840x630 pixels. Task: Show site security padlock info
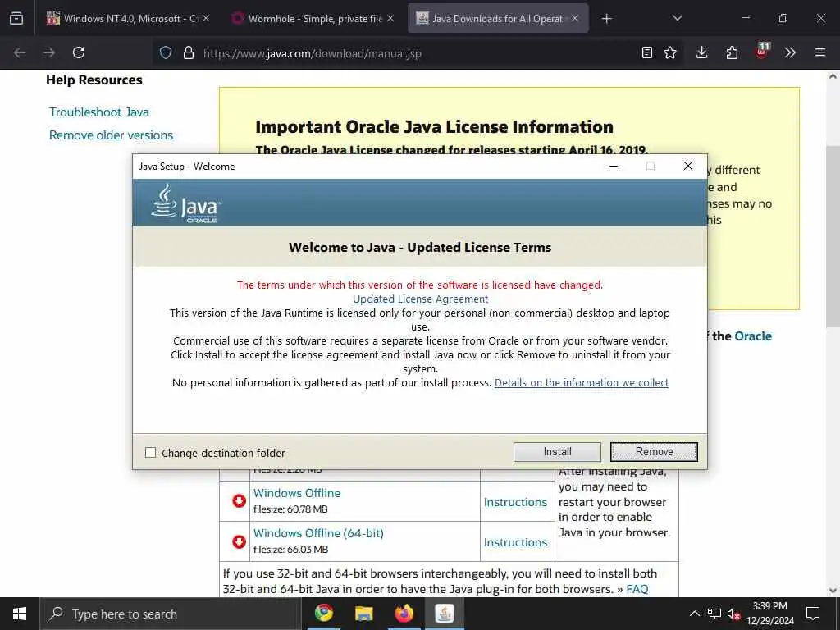(x=189, y=52)
